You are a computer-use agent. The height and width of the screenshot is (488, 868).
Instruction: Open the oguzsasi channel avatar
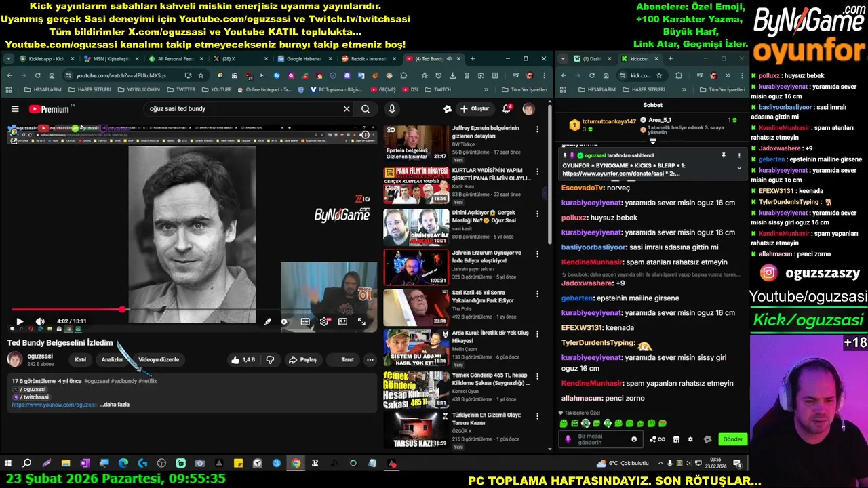click(x=14, y=359)
